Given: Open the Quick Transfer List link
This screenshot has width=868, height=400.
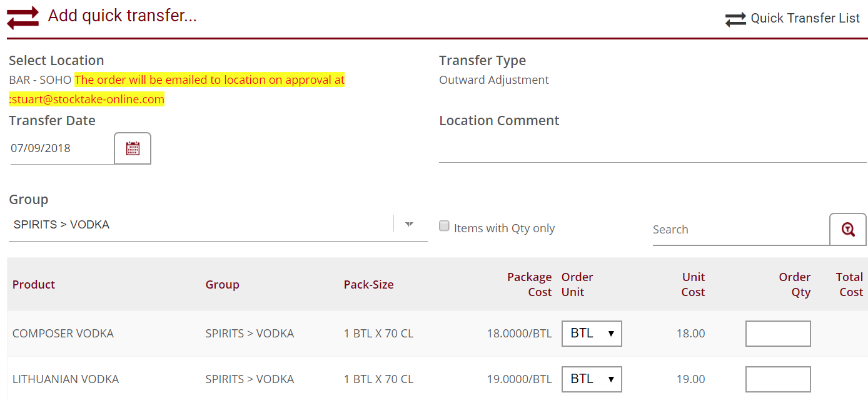Looking at the screenshot, I should [805, 18].
